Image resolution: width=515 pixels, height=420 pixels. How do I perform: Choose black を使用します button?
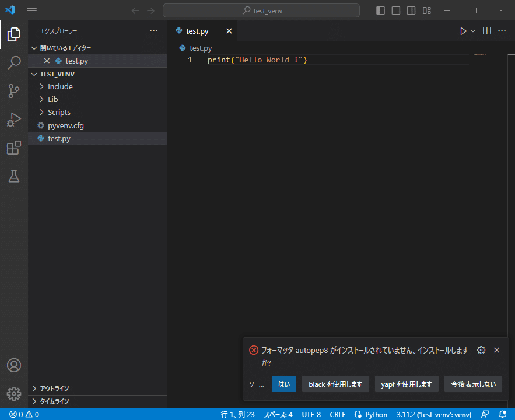[335, 384]
